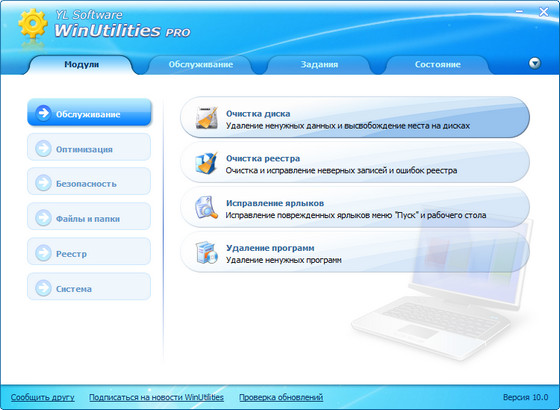
Task: Click the Uninstall Programs software-box icon
Action: tap(206, 252)
